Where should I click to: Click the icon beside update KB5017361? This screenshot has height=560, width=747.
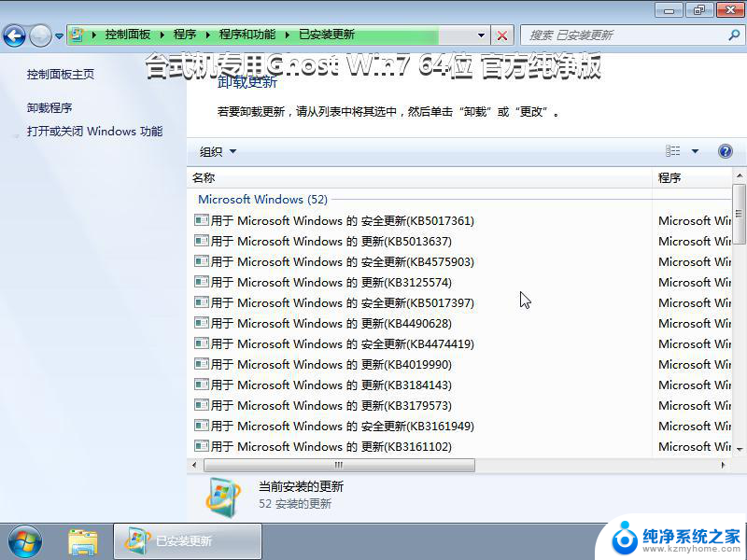[202, 220]
